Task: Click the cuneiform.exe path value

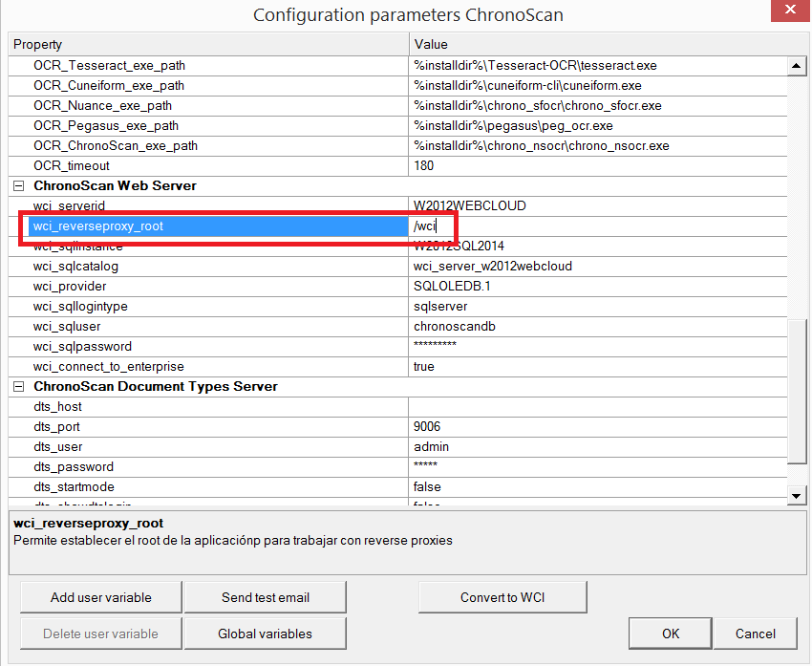Action: 527,86
